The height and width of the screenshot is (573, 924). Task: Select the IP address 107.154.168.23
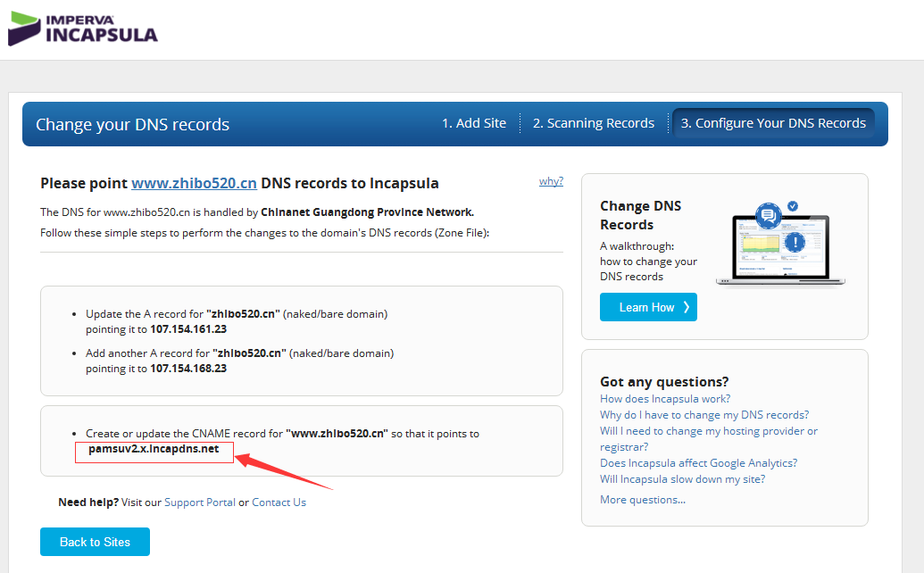[x=188, y=369]
